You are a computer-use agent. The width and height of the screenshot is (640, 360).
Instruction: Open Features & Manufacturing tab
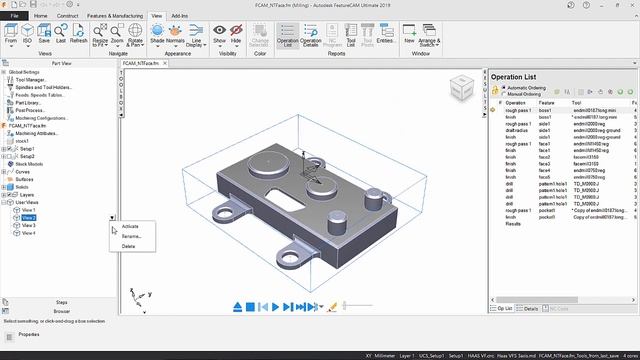pos(115,16)
